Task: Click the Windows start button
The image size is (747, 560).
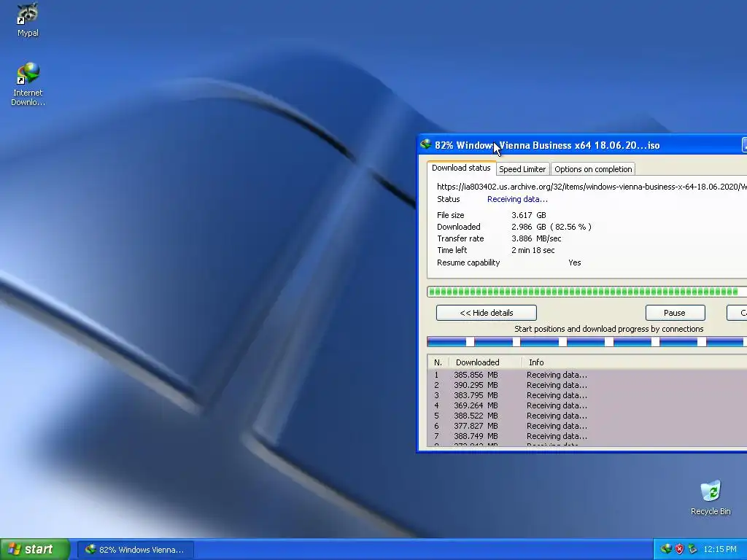Action: point(35,549)
